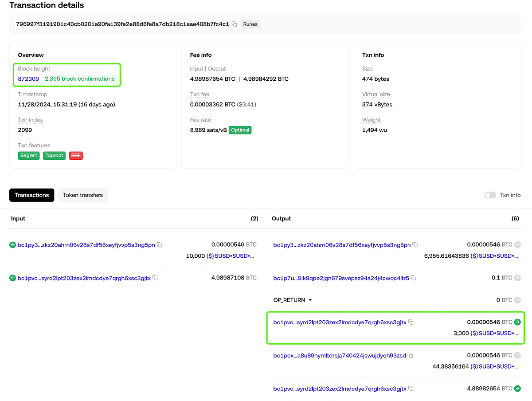Copy the bc1pcx output address via its icon

click(x=411, y=355)
